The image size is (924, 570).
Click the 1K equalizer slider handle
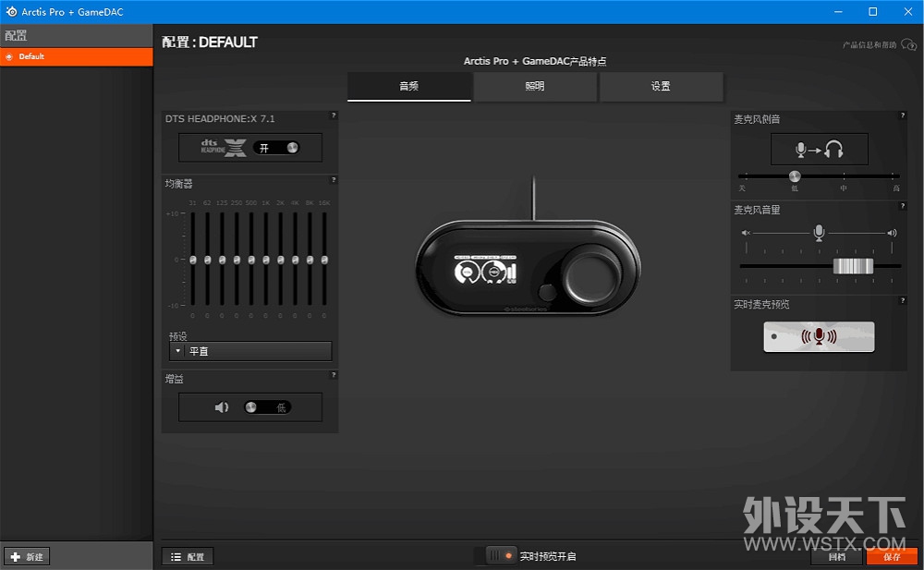266,260
